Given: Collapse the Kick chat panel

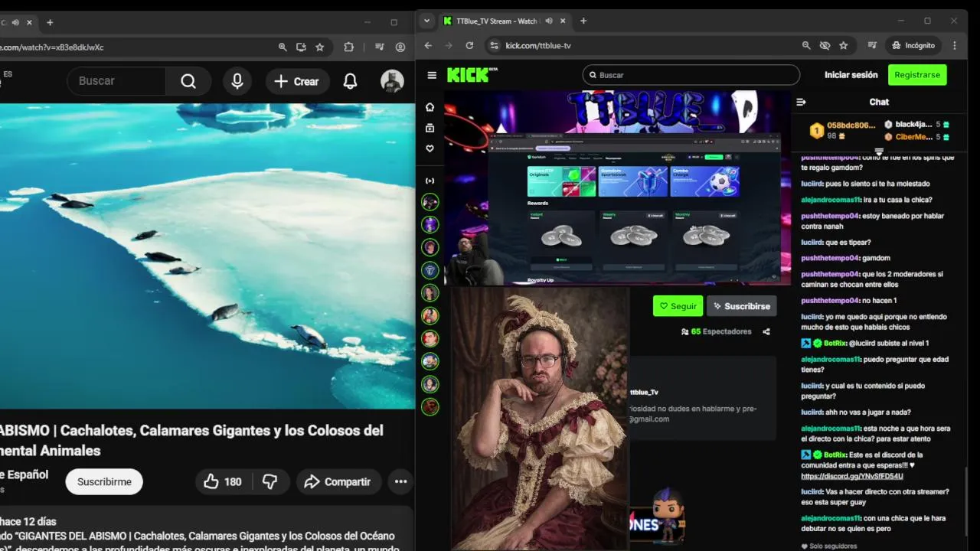Looking at the screenshot, I should [801, 102].
